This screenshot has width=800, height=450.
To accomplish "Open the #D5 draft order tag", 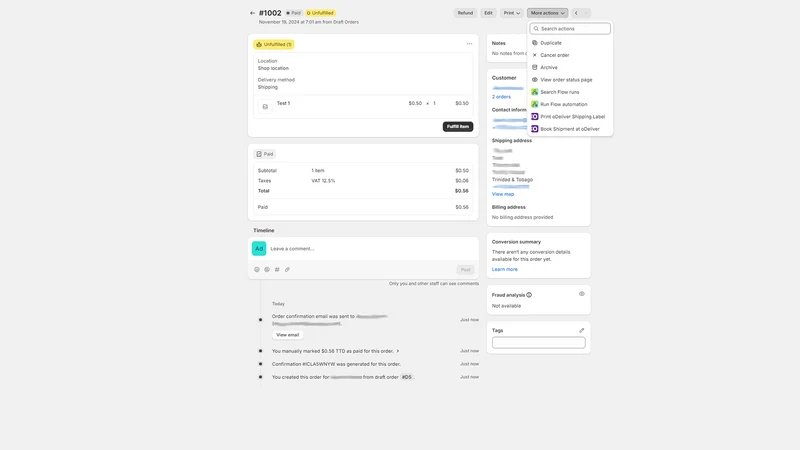I will [406, 377].
